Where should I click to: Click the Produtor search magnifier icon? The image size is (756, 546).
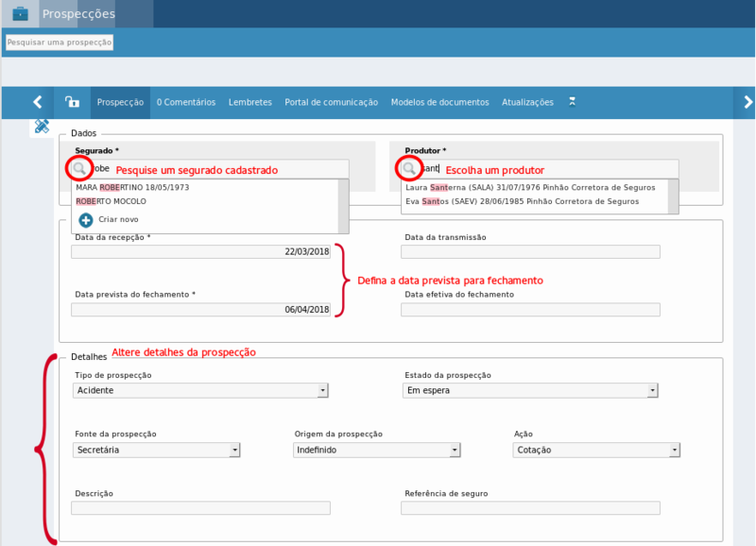pyautogui.click(x=409, y=169)
